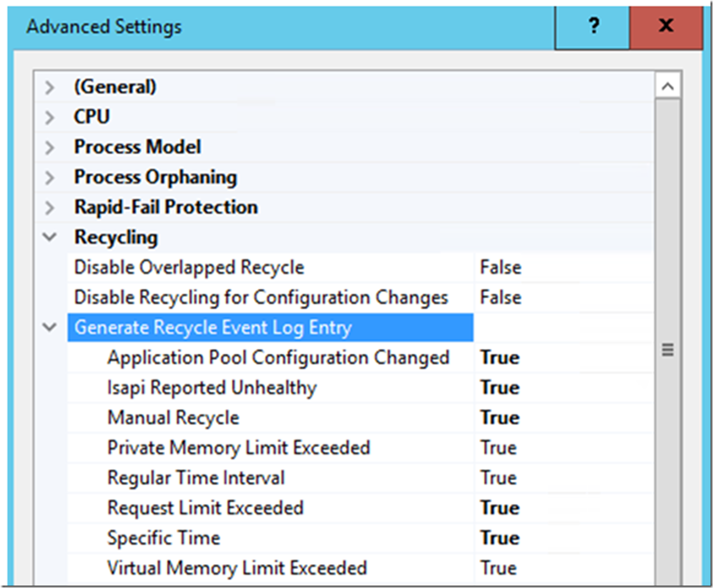This screenshot has width=713, height=588.
Task: Select the Isapi Reported Unhealthy row
Action: tap(360, 388)
